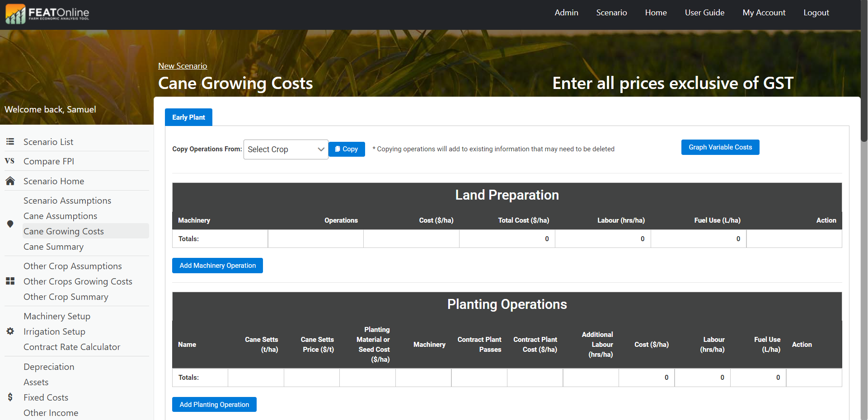Click the Scenario Home house icon
This screenshot has width=868, height=420.
(x=10, y=181)
